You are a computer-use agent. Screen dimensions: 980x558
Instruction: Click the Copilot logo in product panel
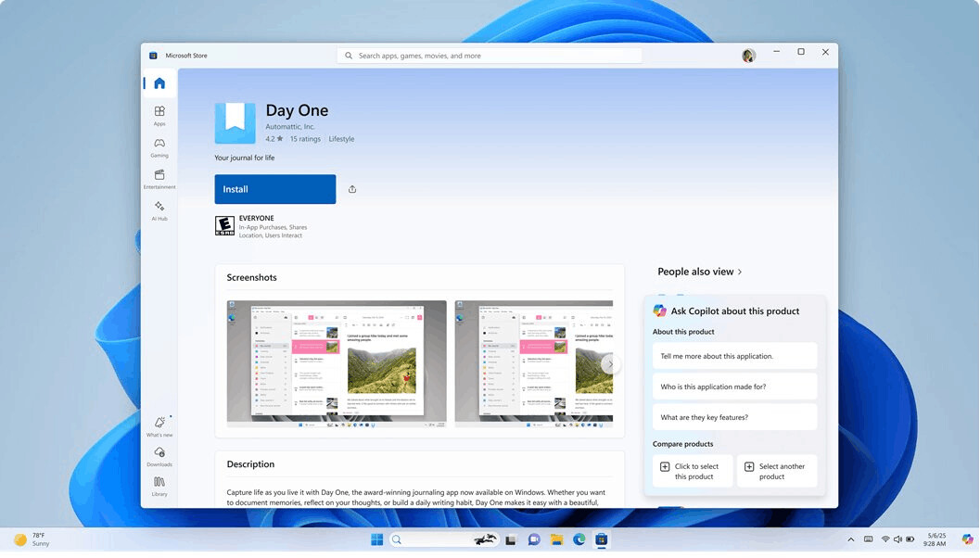point(659,311)
